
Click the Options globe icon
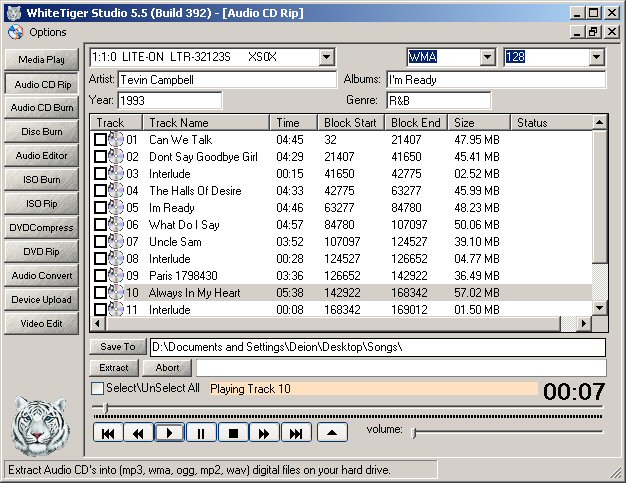(x=16, y=32)
